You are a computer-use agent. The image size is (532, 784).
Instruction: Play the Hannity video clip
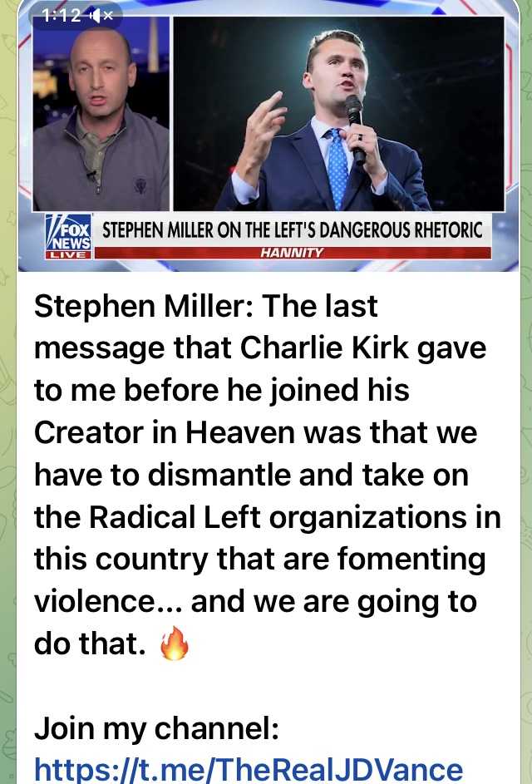click(268, 136)
